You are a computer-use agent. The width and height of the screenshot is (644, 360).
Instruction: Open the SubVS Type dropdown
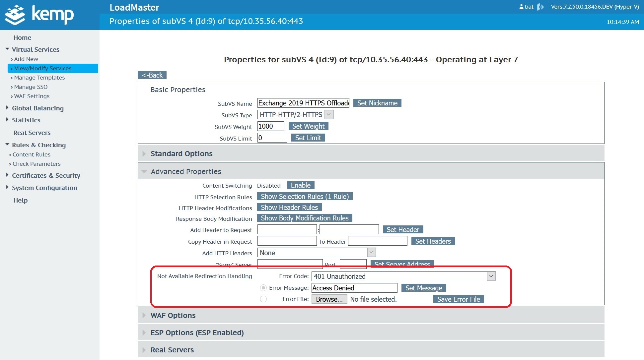click(328, 115)
